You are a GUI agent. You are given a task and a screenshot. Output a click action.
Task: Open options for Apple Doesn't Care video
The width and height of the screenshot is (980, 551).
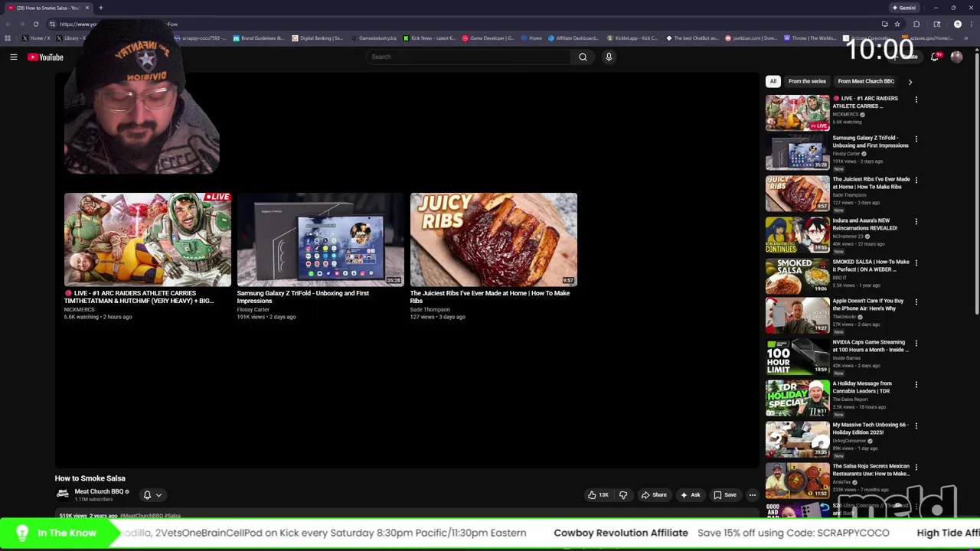tap(916, 302)
